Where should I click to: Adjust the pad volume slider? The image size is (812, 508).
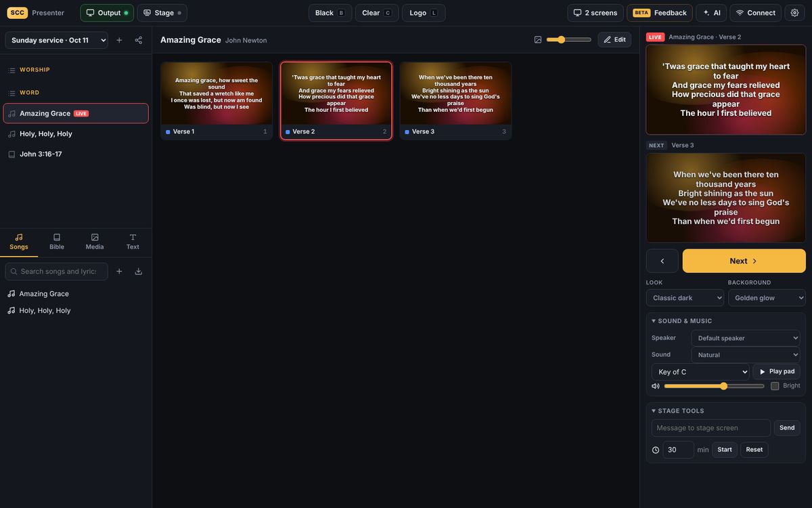[x=715, y=386]
